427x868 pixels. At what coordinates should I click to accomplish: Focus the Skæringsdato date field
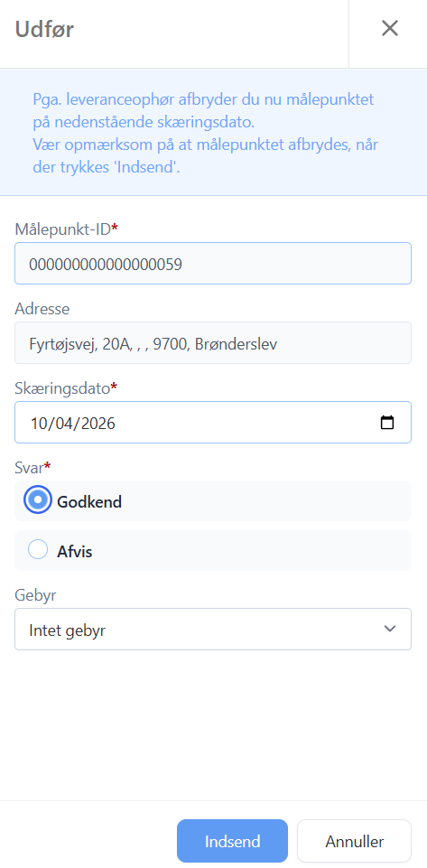pyautogui.click(x=213, y=423)
